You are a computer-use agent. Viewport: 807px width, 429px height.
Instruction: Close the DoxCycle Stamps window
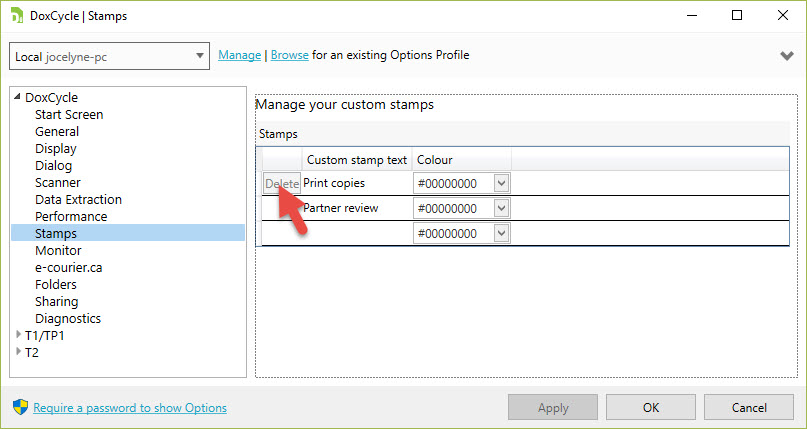783,15
